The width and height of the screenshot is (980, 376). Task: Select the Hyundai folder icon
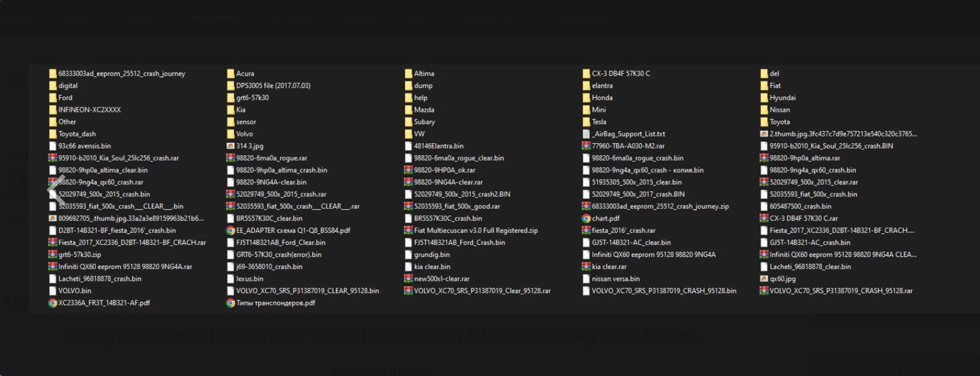click(764, 98)
